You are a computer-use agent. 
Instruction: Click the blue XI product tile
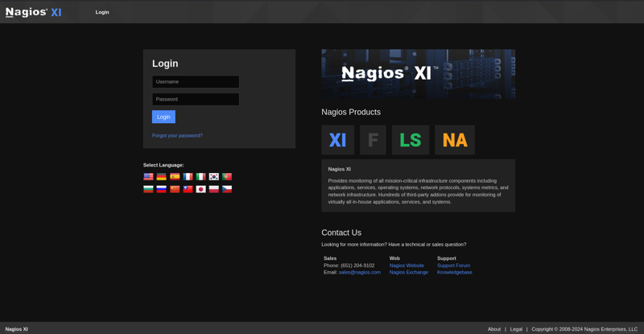[337, 140]
